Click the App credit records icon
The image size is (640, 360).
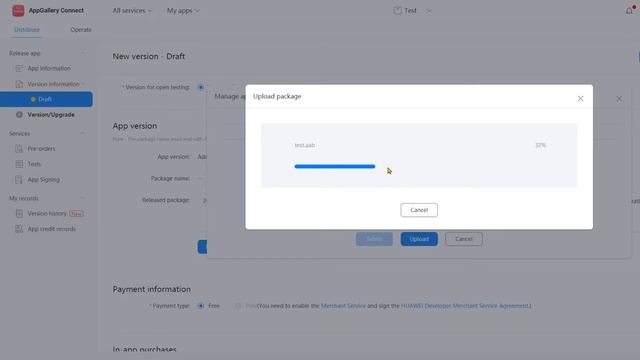click(19, 229)
